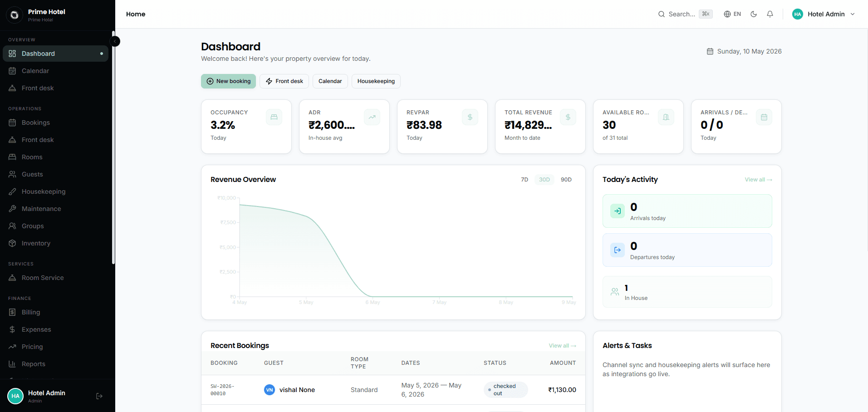Click the Maintenance wrench icon

point(12,209)
